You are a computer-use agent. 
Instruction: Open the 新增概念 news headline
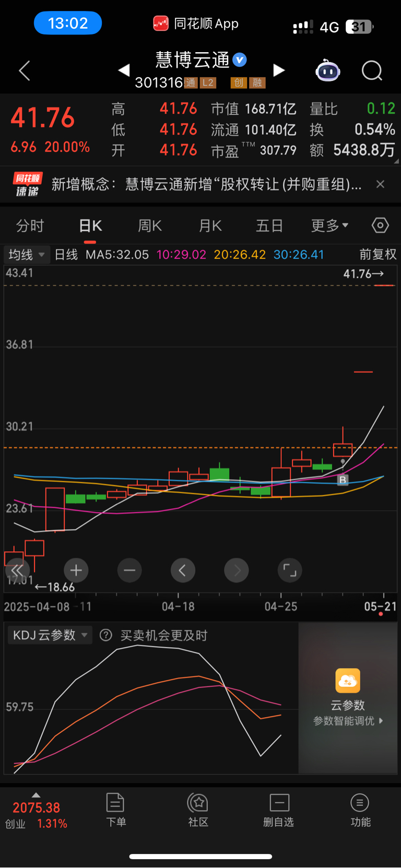pos(206,184)
